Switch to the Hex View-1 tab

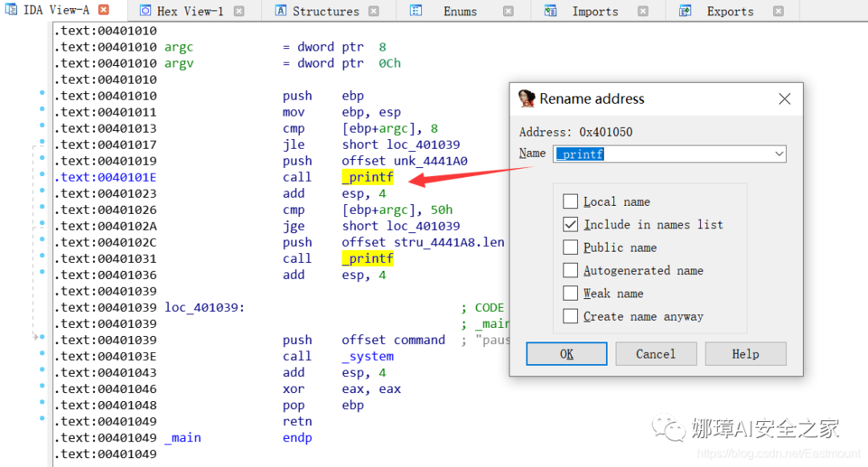190,11
